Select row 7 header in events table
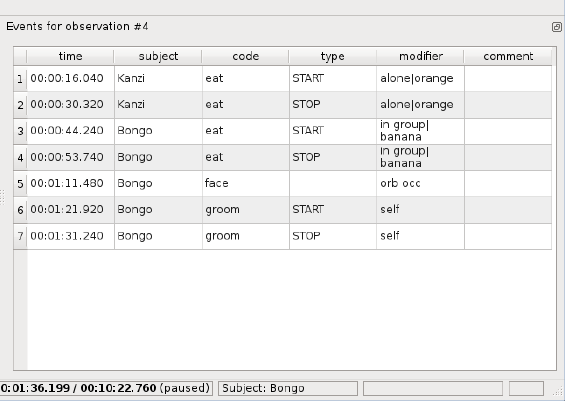This screenshot has height=401, width=565. (20, 236)
